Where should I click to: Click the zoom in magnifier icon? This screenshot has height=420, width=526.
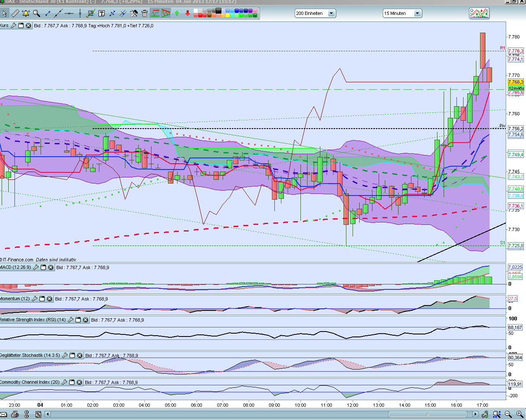coord(520,414)
